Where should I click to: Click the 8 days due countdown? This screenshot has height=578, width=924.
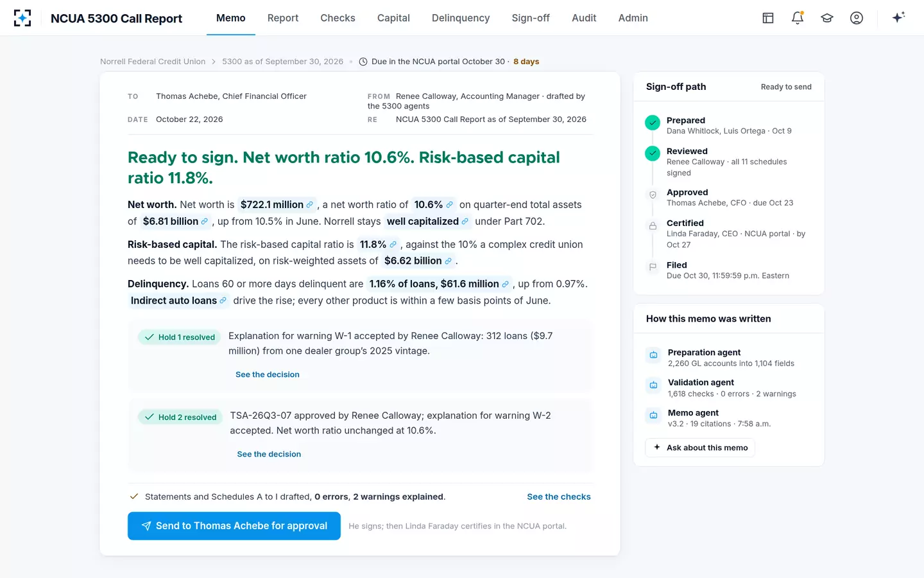pos(526,62)
